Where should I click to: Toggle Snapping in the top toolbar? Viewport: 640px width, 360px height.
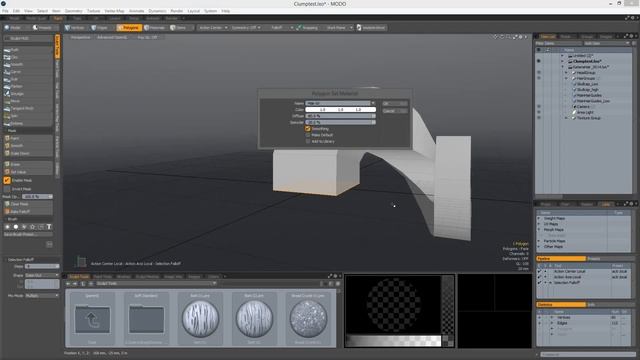point(307,28)
